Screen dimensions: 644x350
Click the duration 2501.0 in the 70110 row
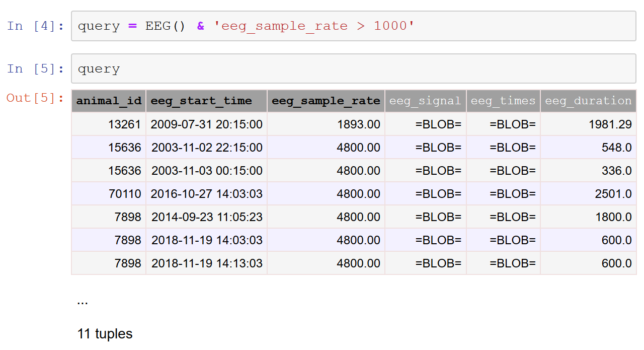click(x=616, y=193)
